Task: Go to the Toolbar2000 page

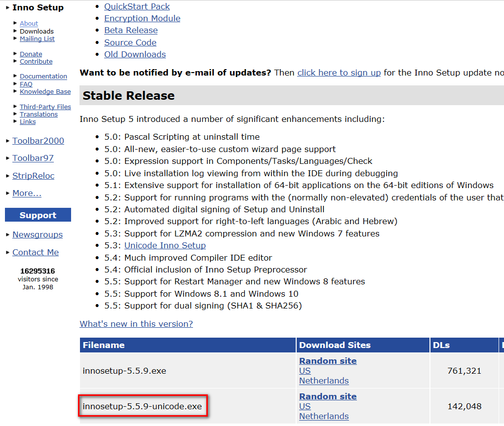Action: 38,141
